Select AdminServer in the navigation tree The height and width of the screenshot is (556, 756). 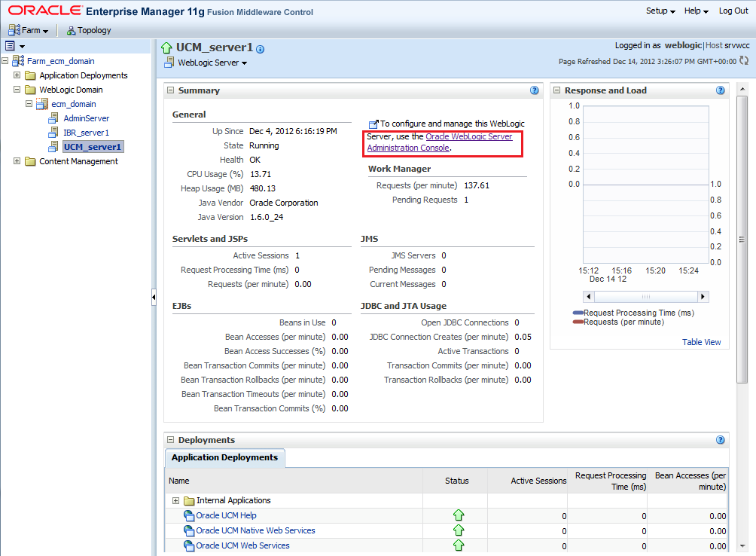(86, 118)
